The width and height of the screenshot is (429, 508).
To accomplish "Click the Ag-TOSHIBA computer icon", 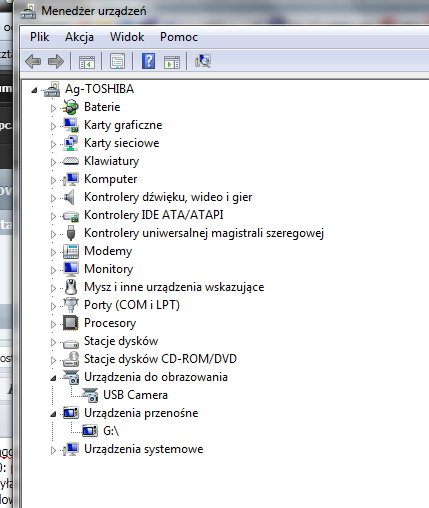I will (x=52, y=89).
